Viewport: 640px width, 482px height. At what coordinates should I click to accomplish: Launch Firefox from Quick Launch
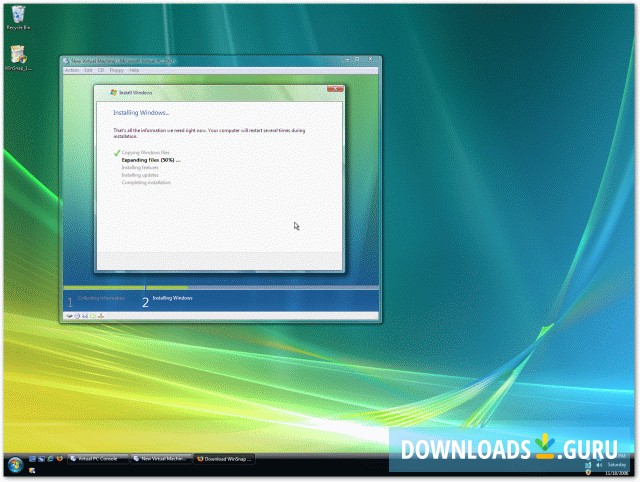(x=60, y=459)
